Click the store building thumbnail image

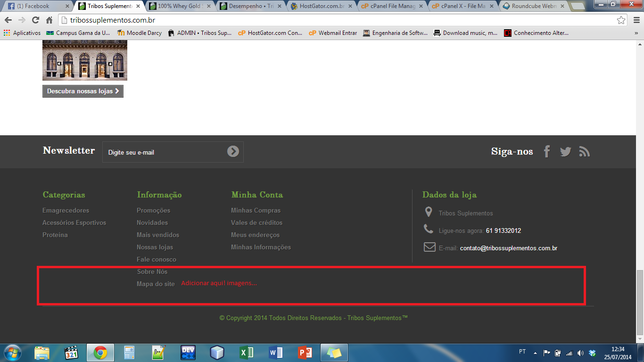[85, 60]
